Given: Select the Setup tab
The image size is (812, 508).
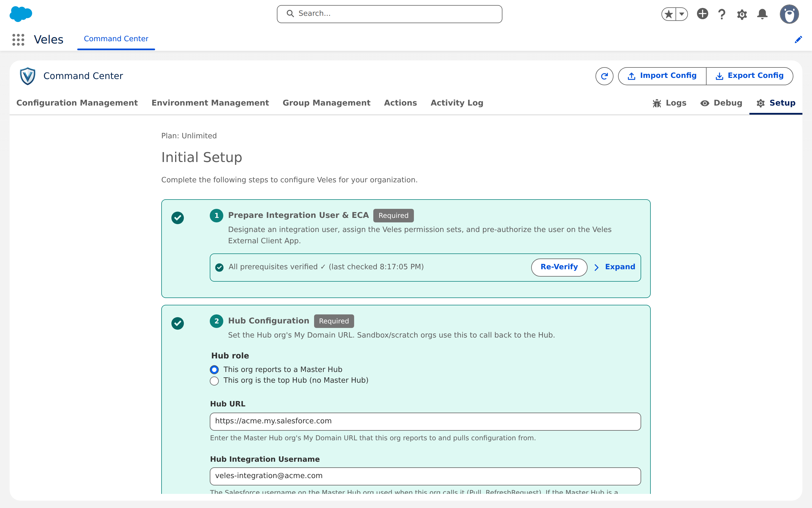Looking at the screenshot, I should (776, 103).
